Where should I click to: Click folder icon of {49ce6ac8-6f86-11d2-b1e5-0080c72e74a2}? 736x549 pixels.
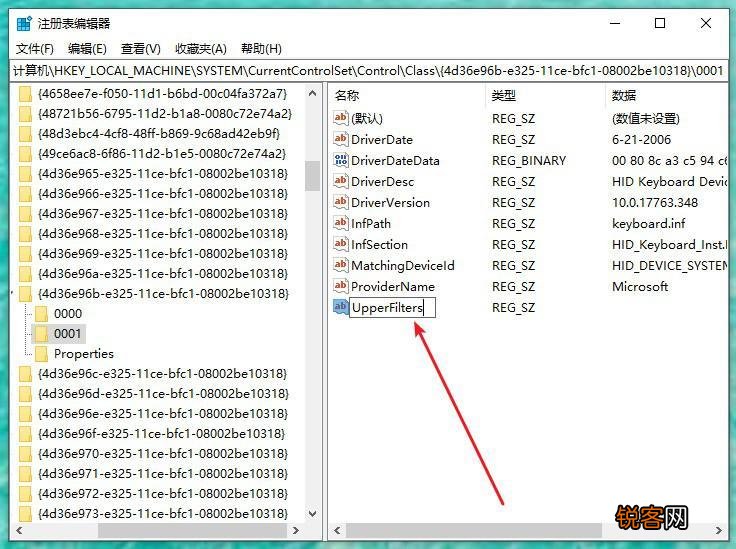pos(26,154)
